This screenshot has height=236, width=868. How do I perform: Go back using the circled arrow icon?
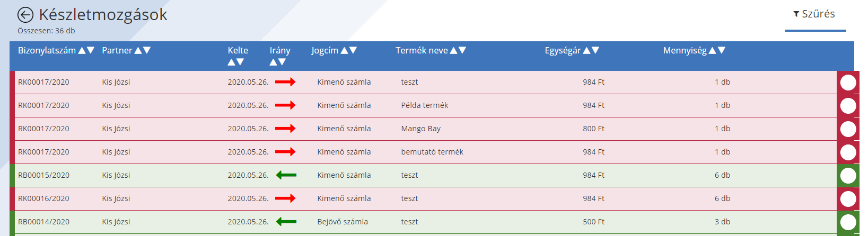(x=25, y=15)
